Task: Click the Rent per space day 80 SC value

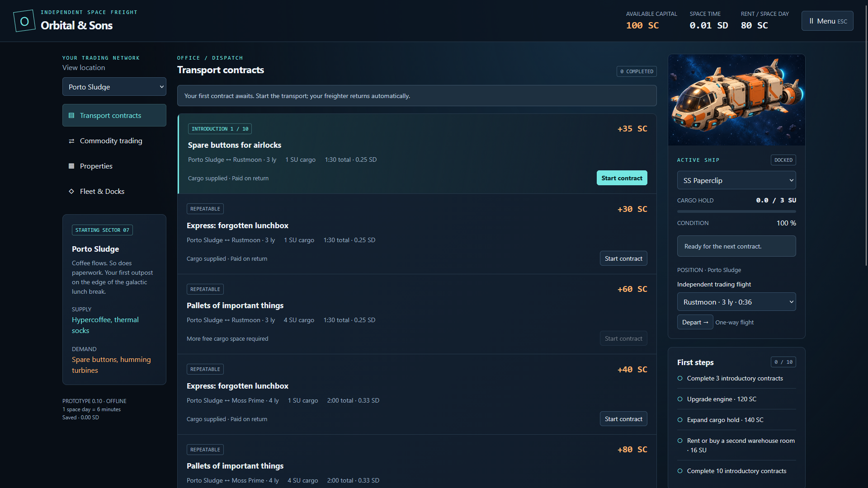Action: 755,25
